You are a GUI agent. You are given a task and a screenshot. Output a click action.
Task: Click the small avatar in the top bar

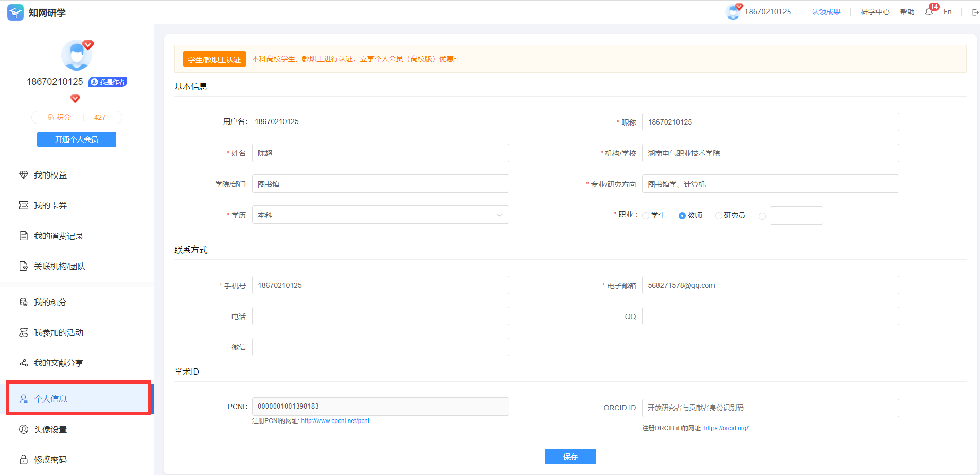(x=733, y=12)
